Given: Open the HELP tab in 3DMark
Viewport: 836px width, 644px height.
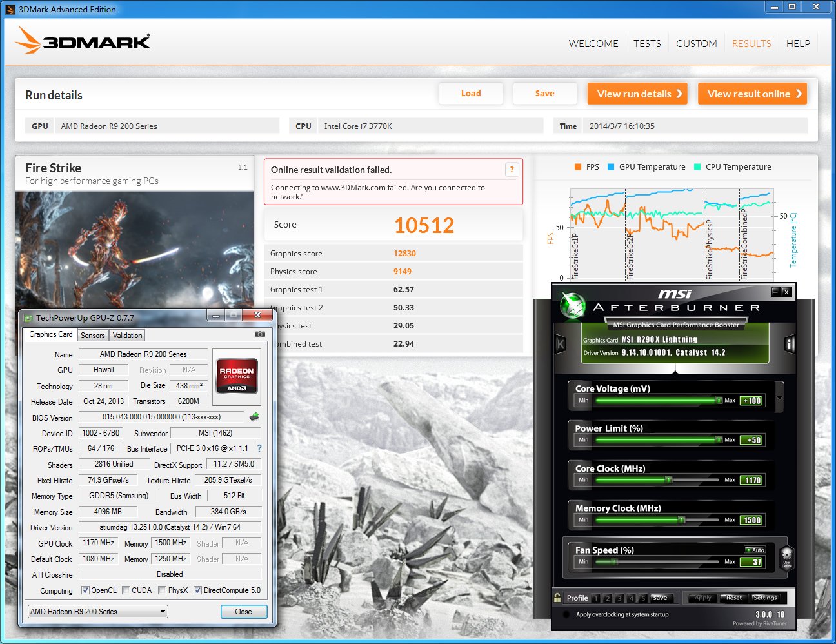Looking at the screenshot, I should coord(798,43).
